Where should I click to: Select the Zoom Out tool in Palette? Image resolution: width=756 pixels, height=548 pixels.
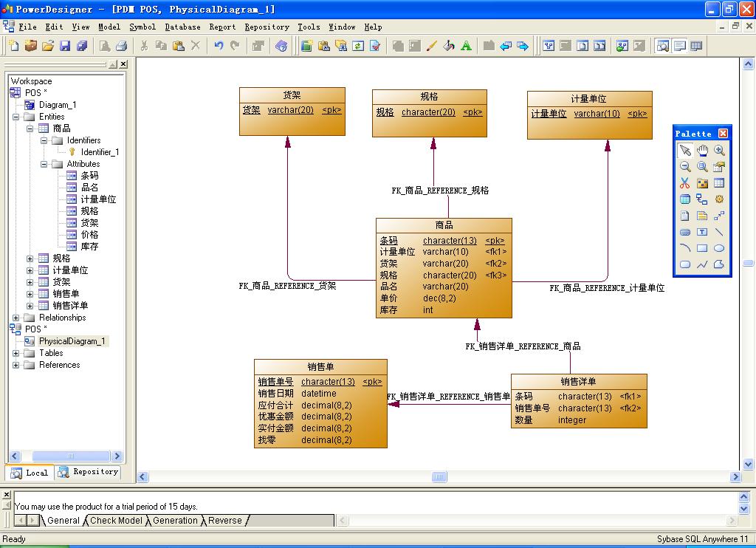pyautogui.click(x=684, y=167)
